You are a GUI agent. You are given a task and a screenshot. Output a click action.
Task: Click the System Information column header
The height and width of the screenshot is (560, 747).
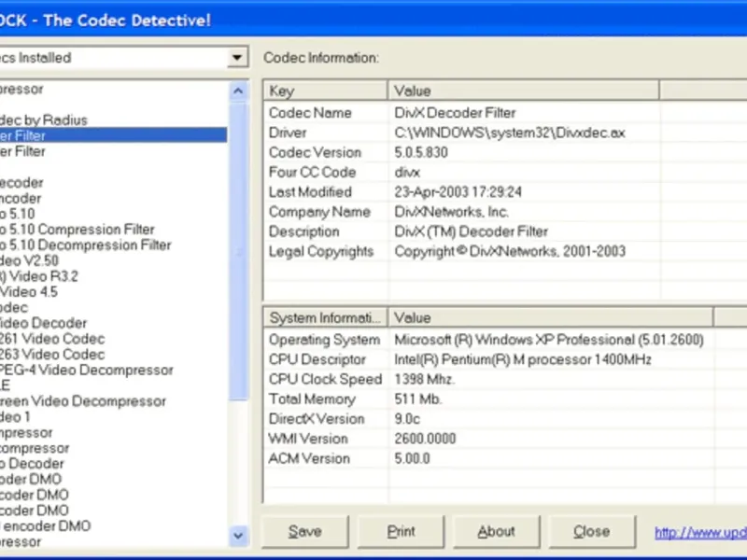click(325, 317)
